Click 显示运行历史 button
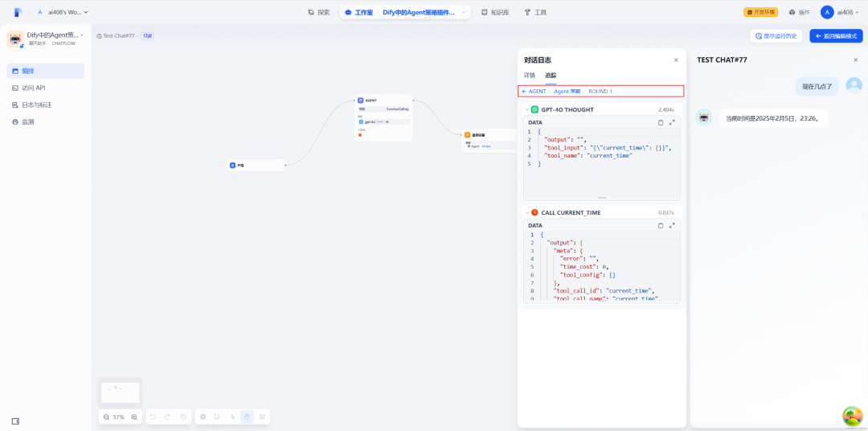 (x=776, y=36)
